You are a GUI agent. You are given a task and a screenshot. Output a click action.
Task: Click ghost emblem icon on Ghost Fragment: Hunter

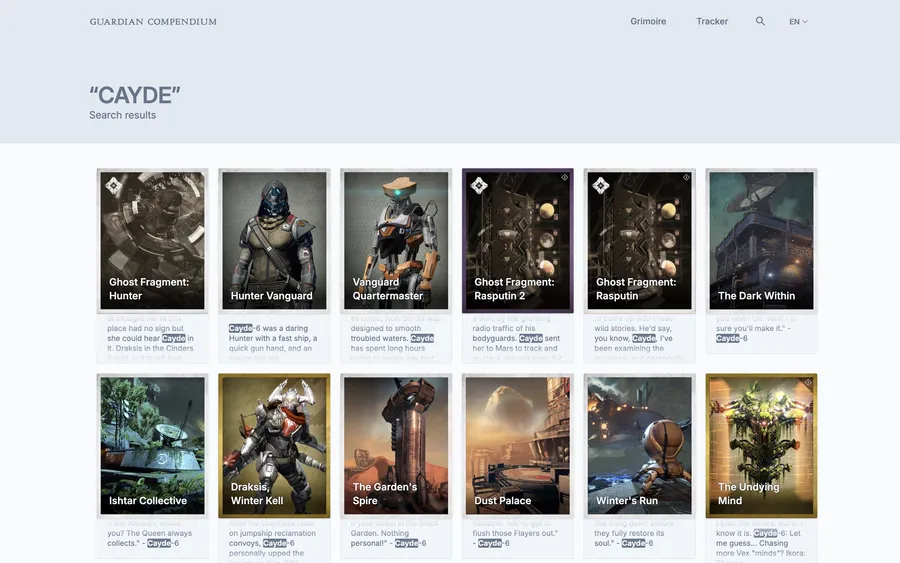113,185
